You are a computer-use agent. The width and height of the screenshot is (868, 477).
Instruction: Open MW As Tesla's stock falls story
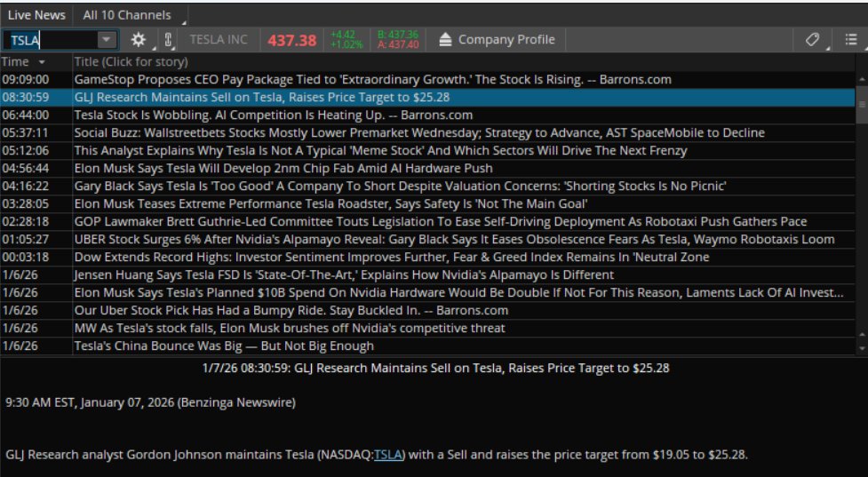(290, 328)
